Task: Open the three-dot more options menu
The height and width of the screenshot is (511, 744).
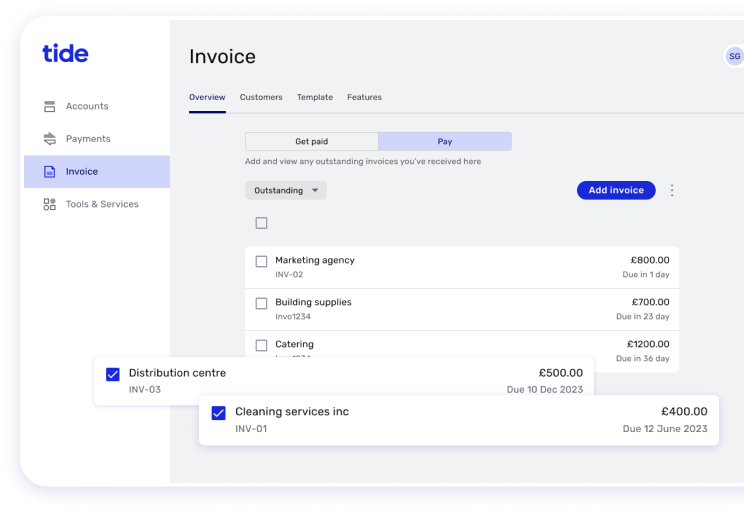Action: [x=672, y=190]
